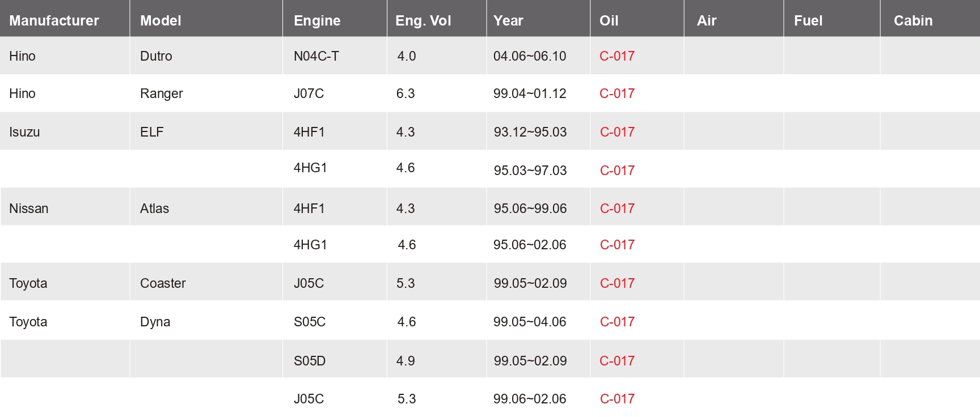The height and width of the screenshot is (417, 980).
Task: Select the N04C-T engine cell
Action: click(316, 56)
